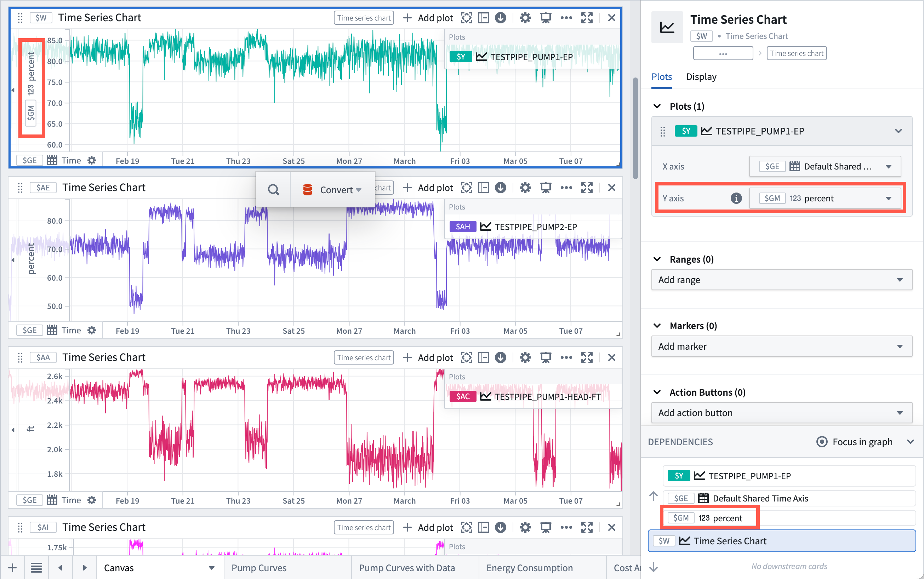Image resolution: width=924 pixels, height=579 pixels.
Task: Open the X axis Default Shared dropdown
Action: [825, 167]
